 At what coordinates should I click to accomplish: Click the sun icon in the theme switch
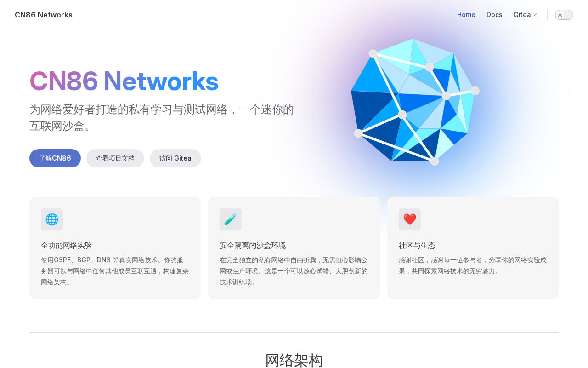tap(560, 15)
